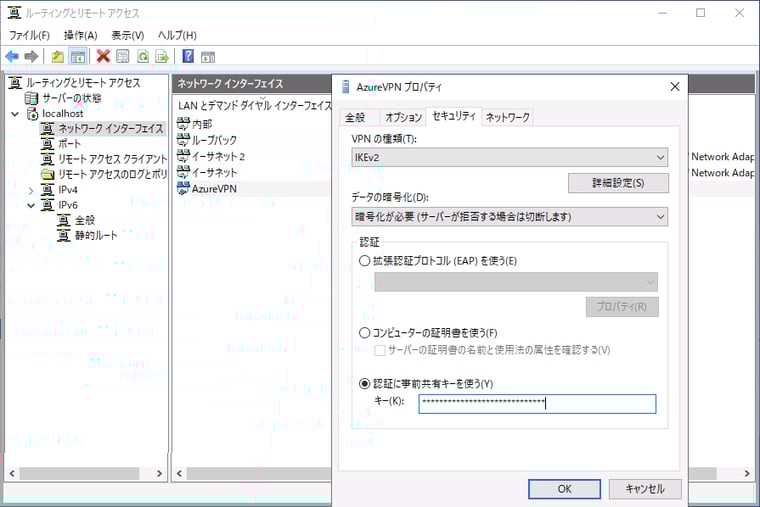The width and height of the screenshot is (760, 507).
Task: Click the 詳細設定(S) button
Action: [617, 183]
